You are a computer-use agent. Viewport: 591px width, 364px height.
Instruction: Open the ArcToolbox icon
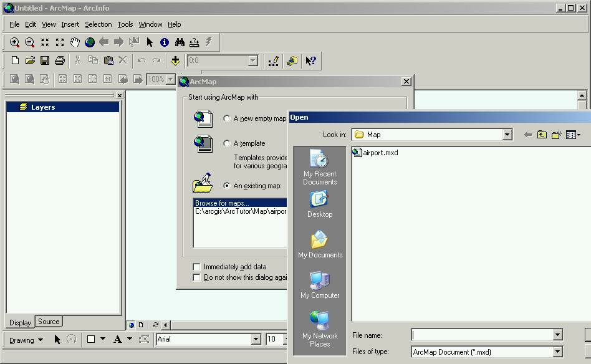pos(292,60)
